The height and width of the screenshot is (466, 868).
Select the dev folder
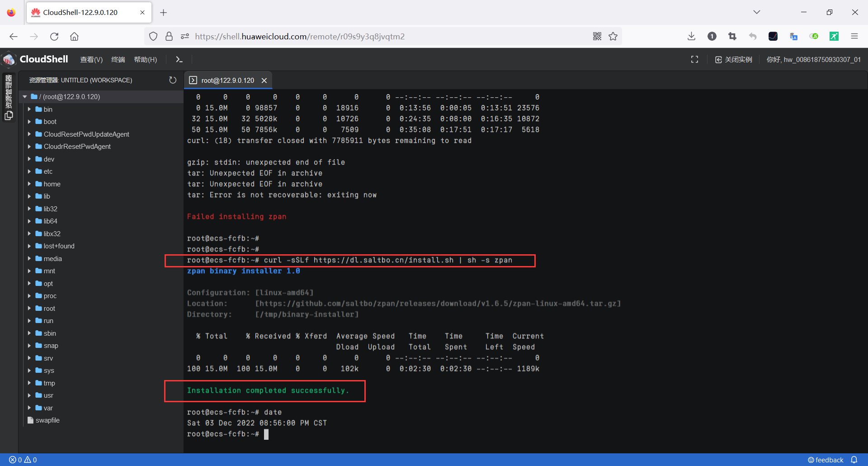pyautogui.click(x=49, y=159)
